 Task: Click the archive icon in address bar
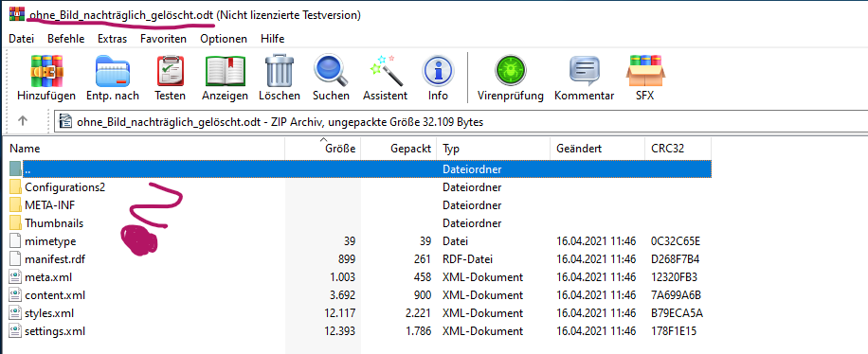pos(65,122)
